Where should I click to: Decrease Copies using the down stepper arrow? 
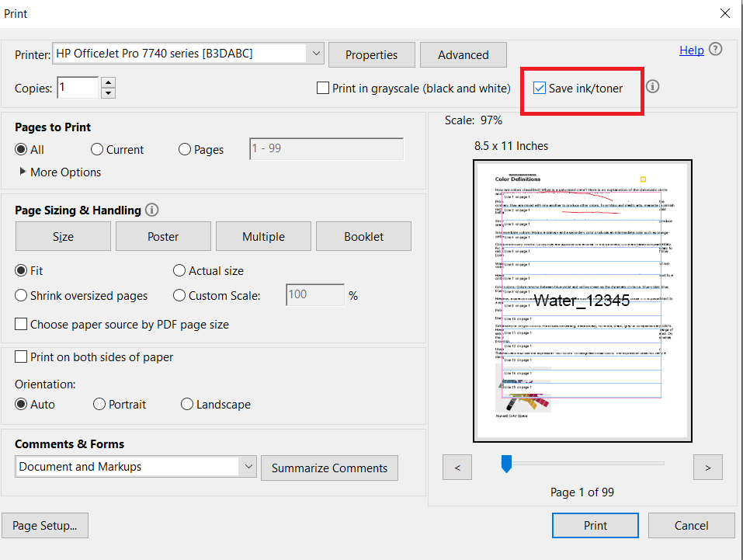pyautogui.click(x=107, y=92)
